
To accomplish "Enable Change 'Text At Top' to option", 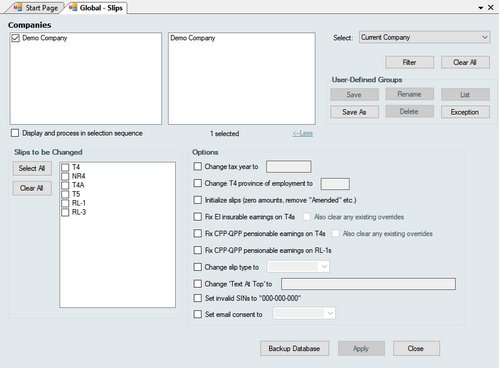I will pyautogui.click(x=198, y=284).
